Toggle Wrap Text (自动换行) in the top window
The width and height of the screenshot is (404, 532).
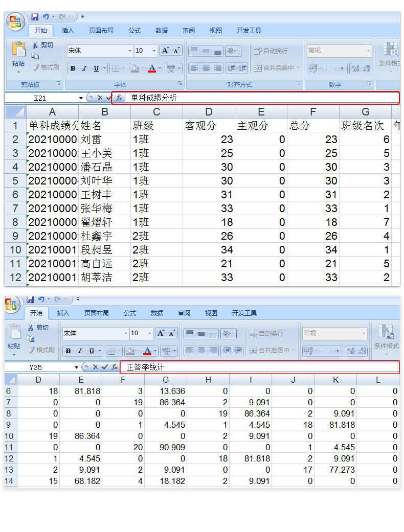(x=271, y=51)
